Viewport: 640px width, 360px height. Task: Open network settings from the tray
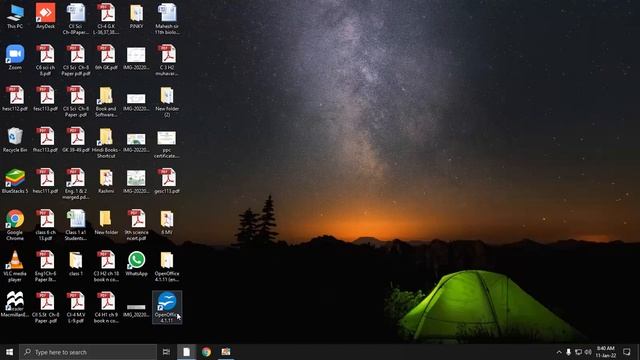pyautogui.click(x=578, y=352)
